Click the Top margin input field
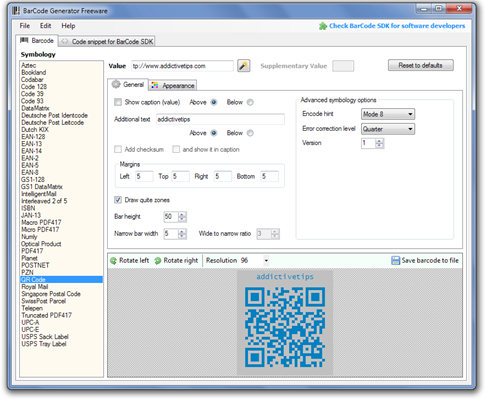 coord(180,176)
